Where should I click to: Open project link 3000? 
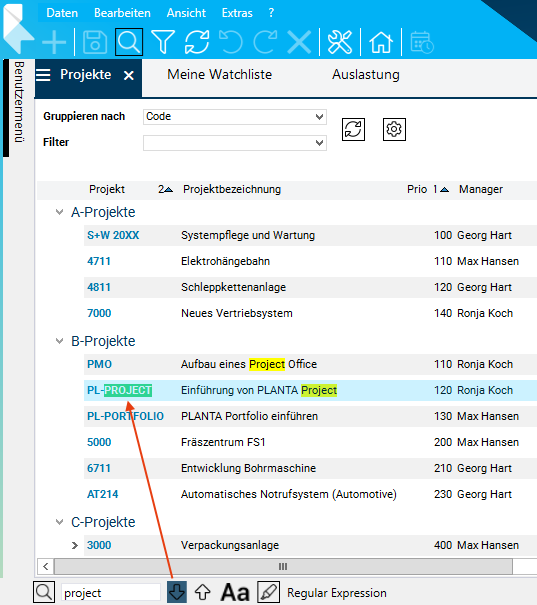point(99,545)
